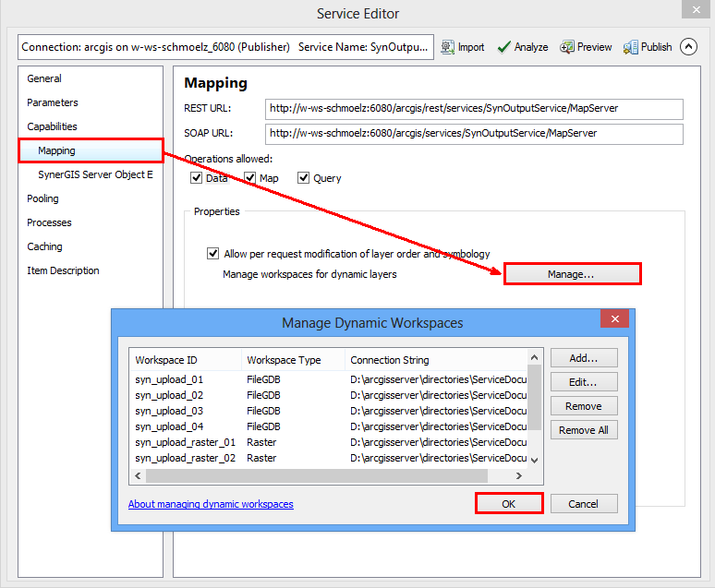Click the Manage... button
Image resolution: width=715 pixels, height=588 pixels.
571,274
